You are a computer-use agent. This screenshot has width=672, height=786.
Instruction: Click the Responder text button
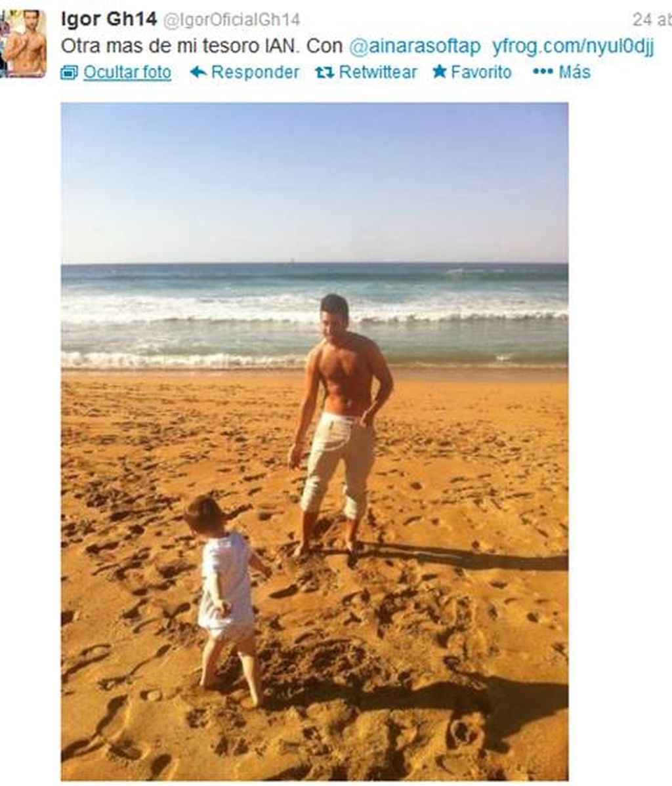click(x=255, y=72)
